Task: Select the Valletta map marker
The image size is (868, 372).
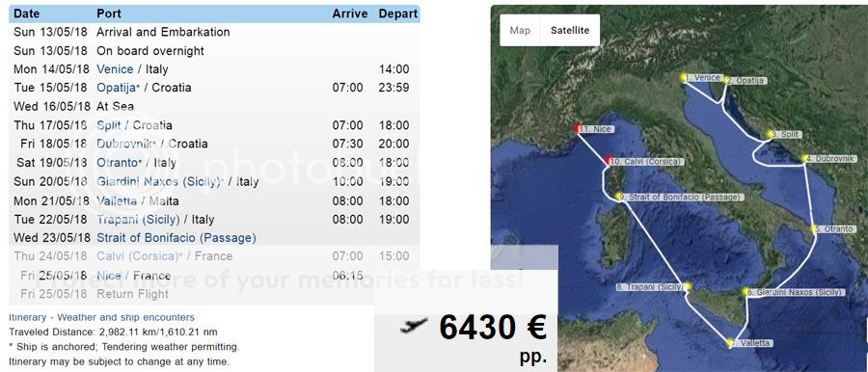Action: 730,343
